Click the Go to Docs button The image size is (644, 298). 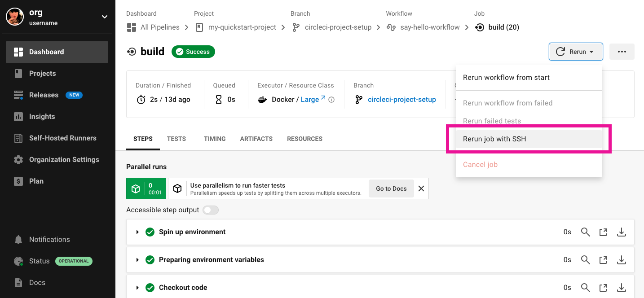pyautogui.click(x=391, y=188)
